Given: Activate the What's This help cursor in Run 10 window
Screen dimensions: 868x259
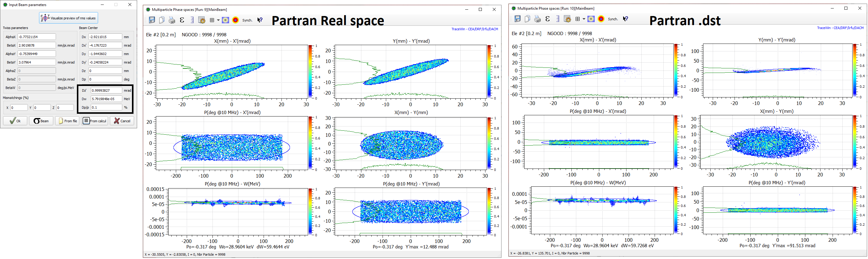Looking at the screenshot, I should point(625,19).
